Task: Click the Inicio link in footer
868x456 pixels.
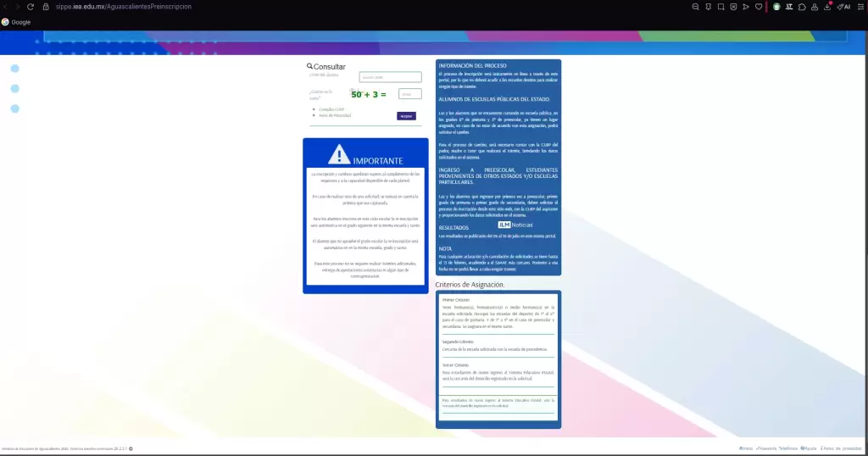Action: tap(746, 448)
